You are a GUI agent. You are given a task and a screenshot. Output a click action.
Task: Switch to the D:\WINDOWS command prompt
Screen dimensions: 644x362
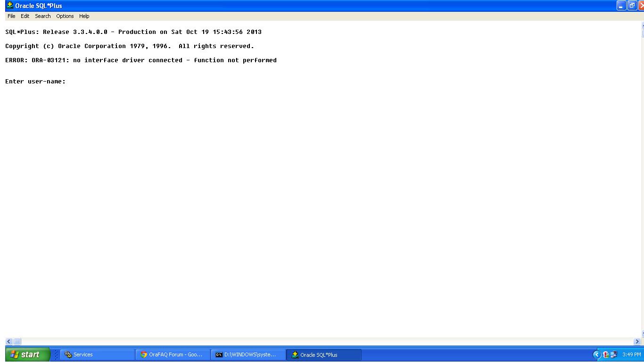tap(248, 354)
